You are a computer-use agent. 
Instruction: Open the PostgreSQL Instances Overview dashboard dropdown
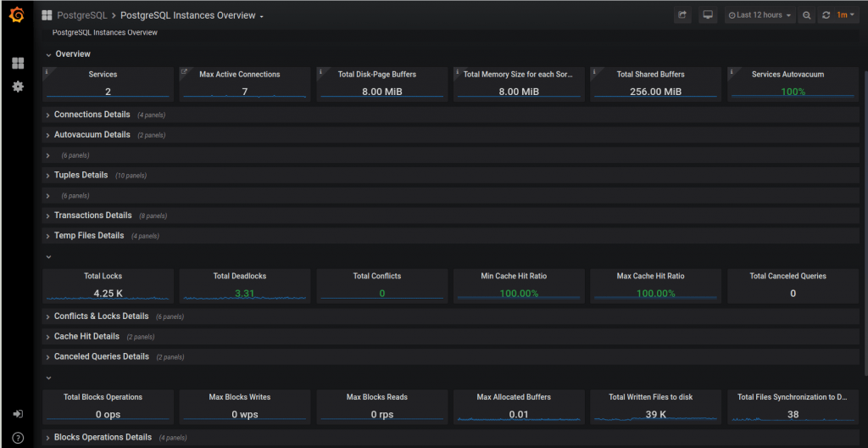192,15
